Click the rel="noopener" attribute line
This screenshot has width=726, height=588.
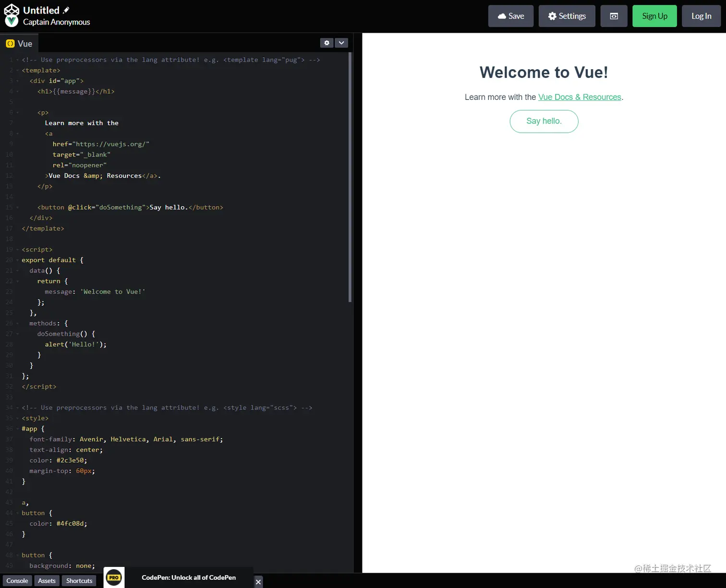80,165
